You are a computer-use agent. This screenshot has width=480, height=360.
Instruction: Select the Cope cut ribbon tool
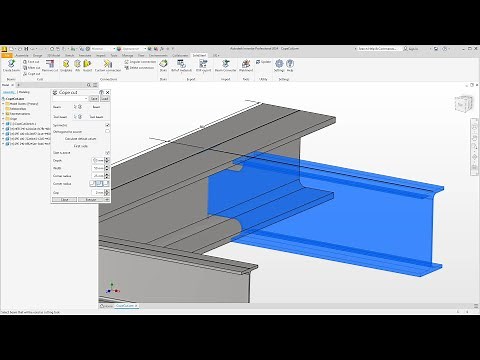point(32,74)
